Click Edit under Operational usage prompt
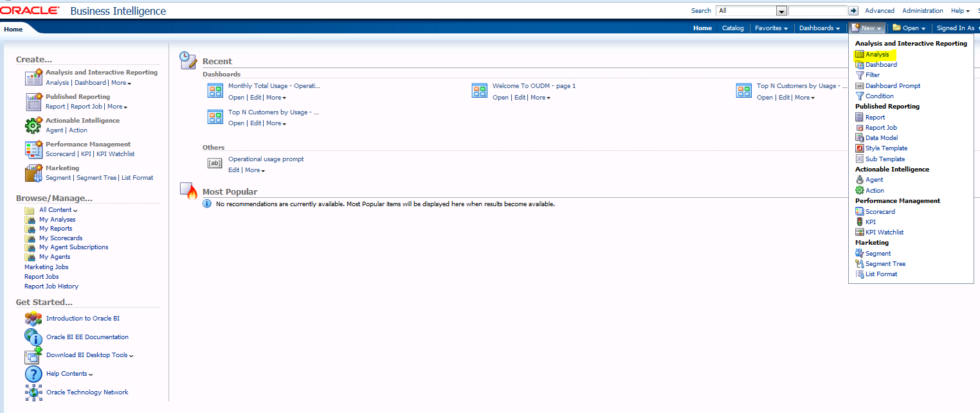980x413 pixels. (x=234, y=170)
